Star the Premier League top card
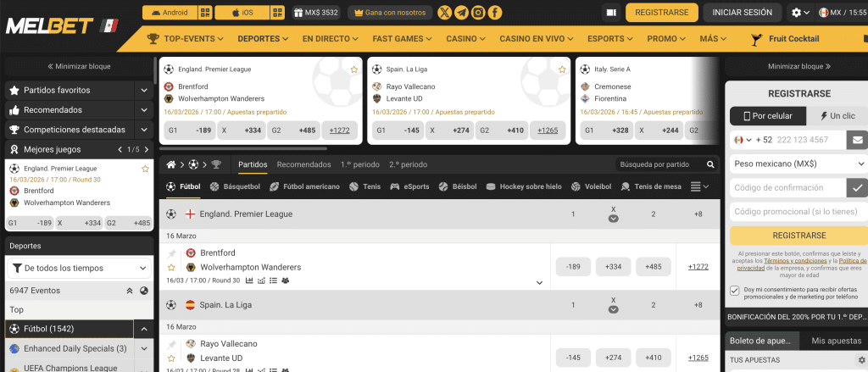This screenshot has width=868, height=372. tap(353, 69)
